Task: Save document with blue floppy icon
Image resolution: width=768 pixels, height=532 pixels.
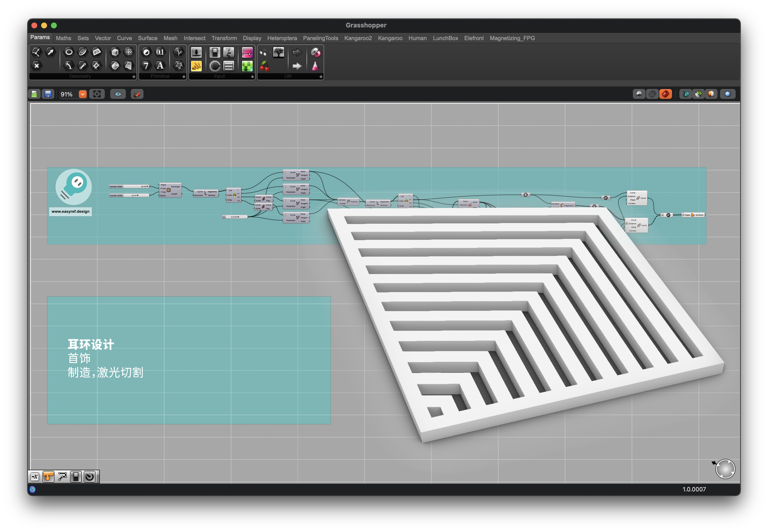Action: coord(48,94)
